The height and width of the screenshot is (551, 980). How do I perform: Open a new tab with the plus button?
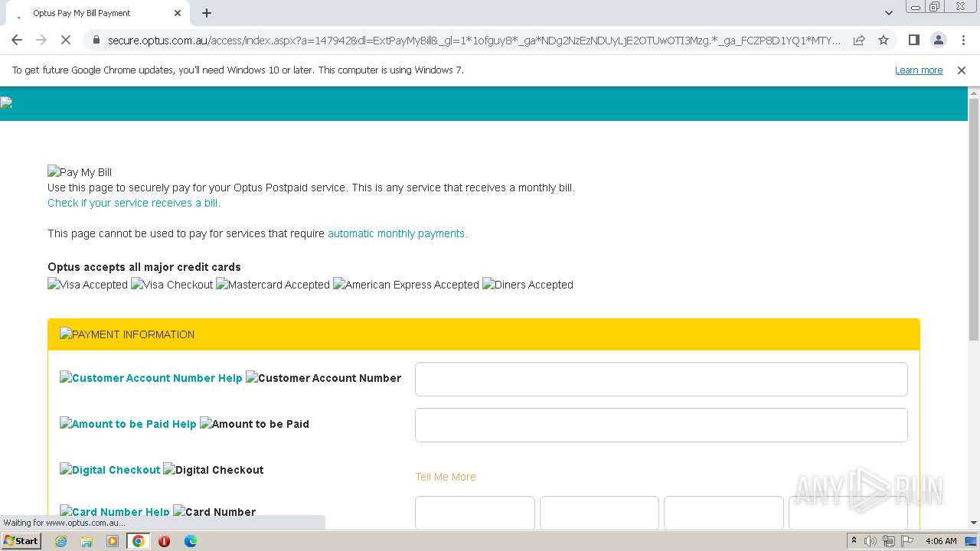207,13
